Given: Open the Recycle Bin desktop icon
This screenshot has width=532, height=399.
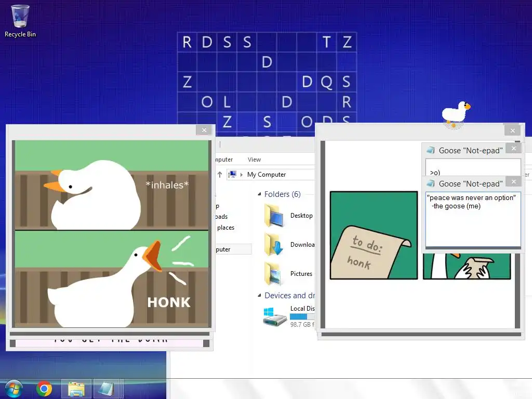Looking at the screenshot, I should [20, 20].
